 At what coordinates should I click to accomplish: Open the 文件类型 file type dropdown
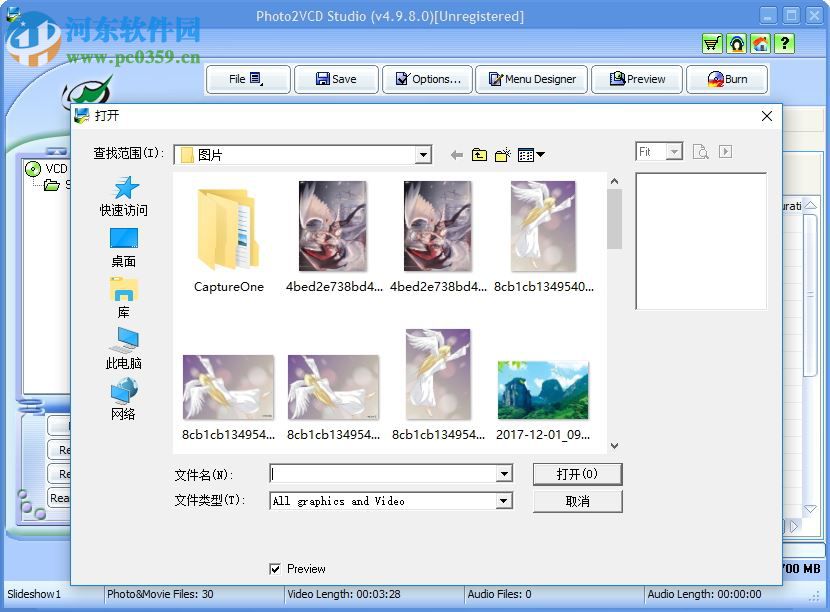coord(504,501)
